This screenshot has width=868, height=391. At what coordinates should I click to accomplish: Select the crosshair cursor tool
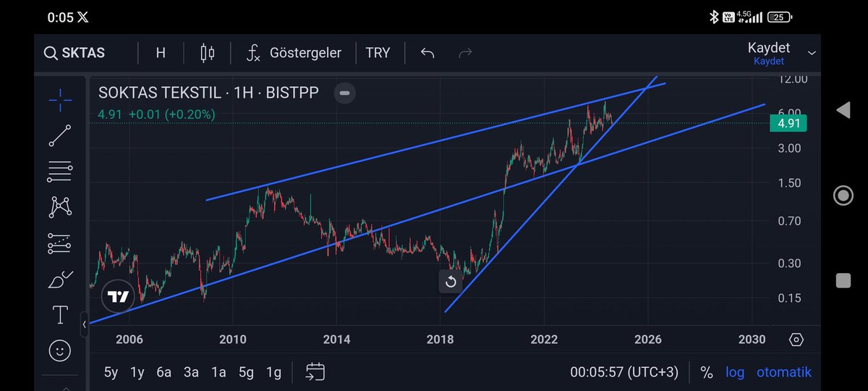coord(60,100)
